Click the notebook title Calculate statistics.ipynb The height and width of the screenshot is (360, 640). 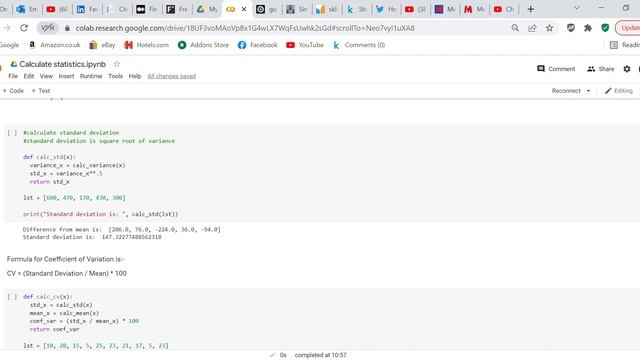point(62,64)
